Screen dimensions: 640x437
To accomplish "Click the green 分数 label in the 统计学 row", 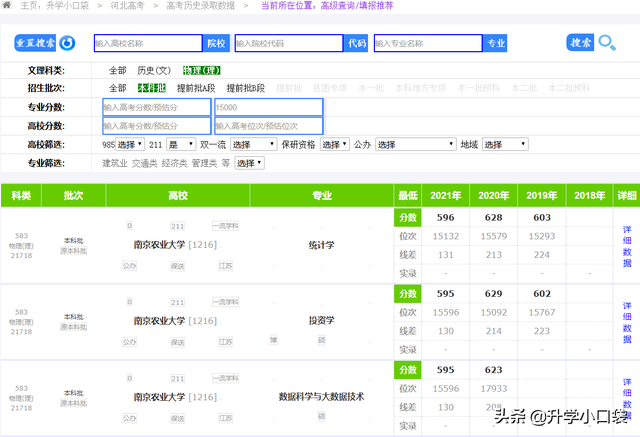I will pos(408,217).
